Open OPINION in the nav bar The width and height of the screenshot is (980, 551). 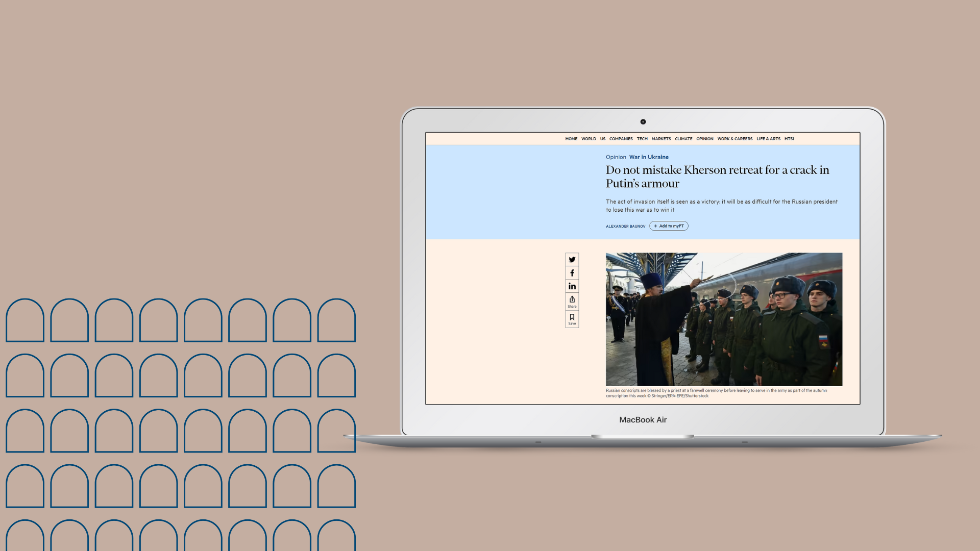click(x=705, y=139)
